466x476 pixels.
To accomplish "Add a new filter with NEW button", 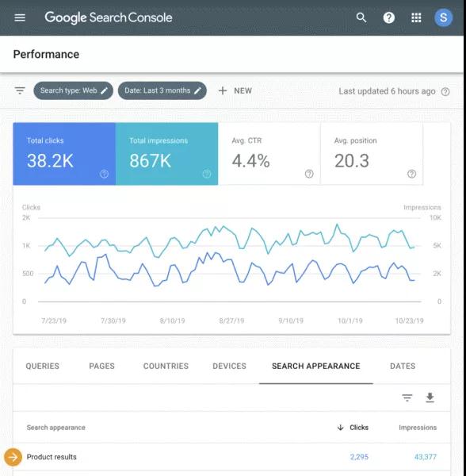I will 235,90.
